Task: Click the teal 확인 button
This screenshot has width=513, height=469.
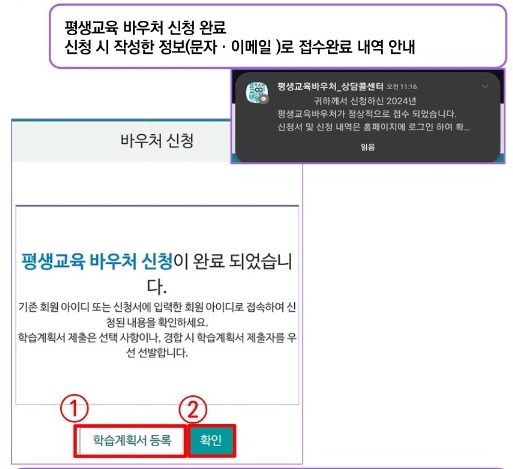Action: click(211, 440)
